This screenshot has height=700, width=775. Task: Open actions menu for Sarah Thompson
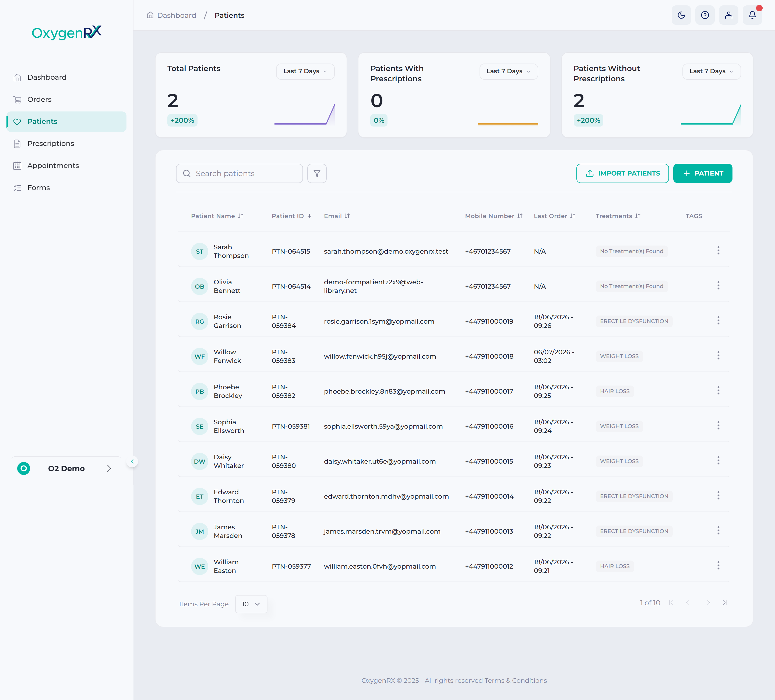(x=718, y=251)
